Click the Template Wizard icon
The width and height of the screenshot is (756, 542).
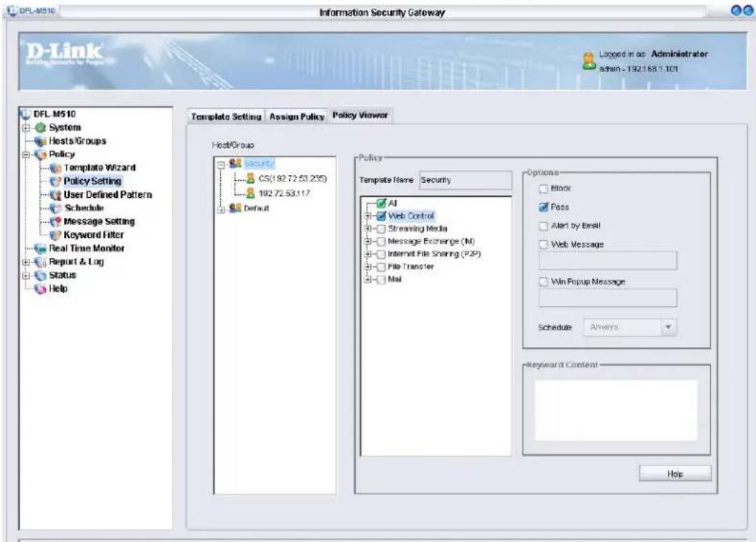point(56,168)
